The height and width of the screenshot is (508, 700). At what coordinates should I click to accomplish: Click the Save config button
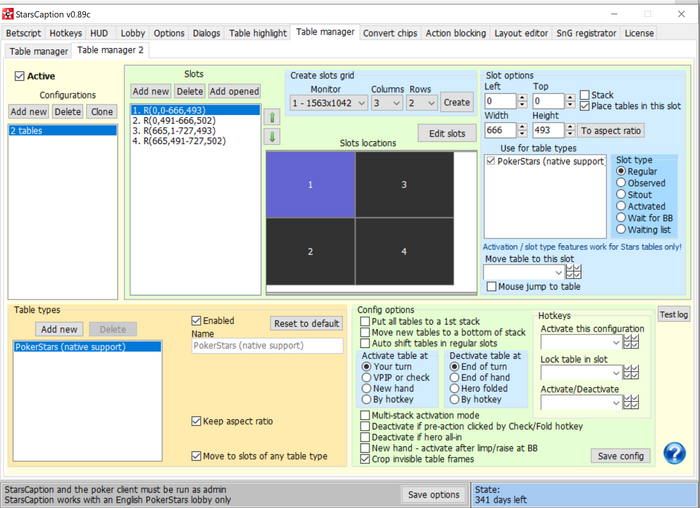click(620, 456)
